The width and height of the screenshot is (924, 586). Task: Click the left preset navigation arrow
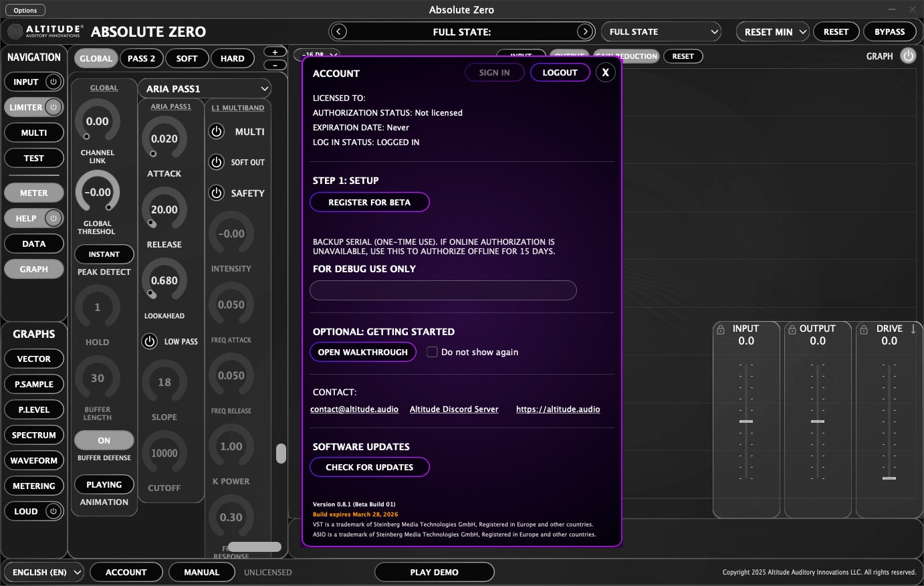pos(338,31)
